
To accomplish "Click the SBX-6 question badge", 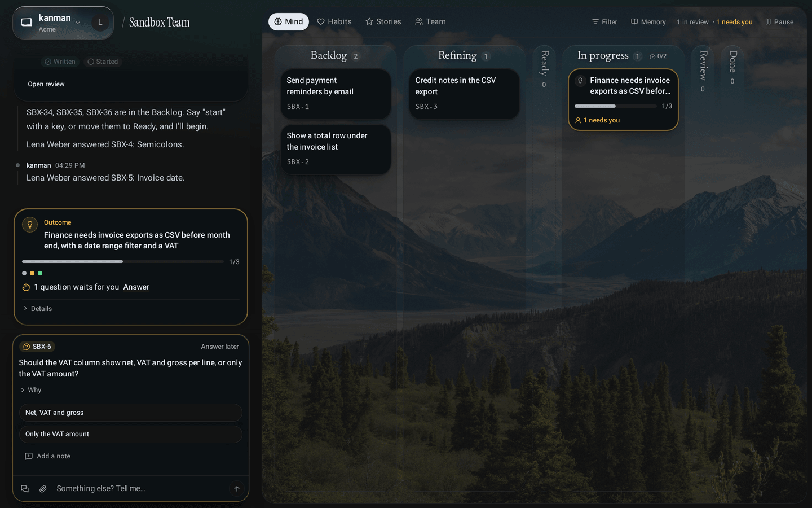I will tap(37, 347).
